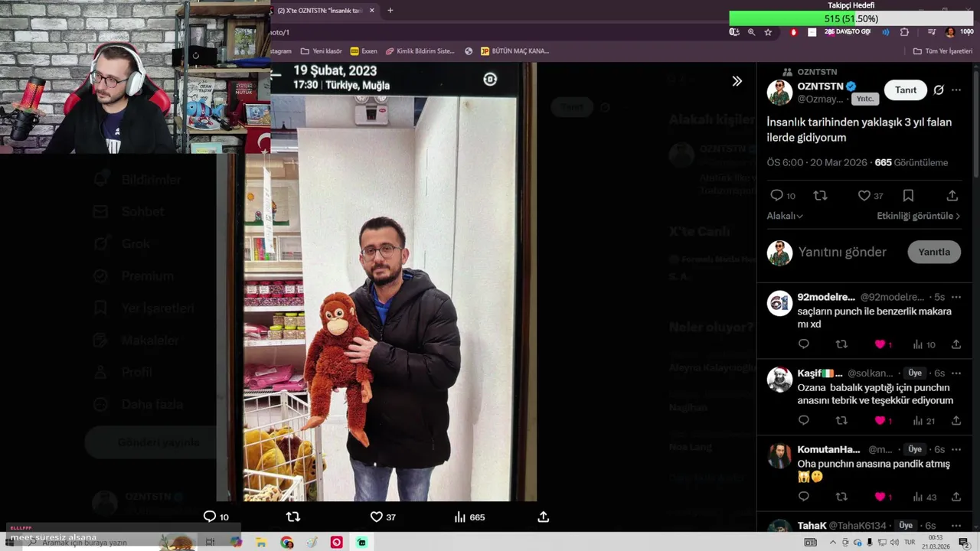Select the X'te OZNTSTN browser tab
Image resolution: width=980 pixels, height=551 pixels.
[x=319, y=11]
